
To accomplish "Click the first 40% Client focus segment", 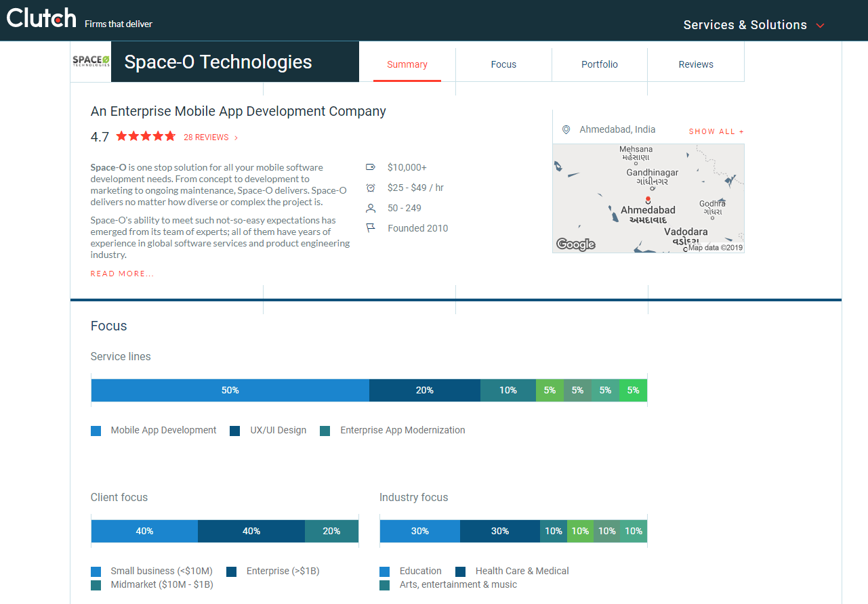I will tap(144, 531).
